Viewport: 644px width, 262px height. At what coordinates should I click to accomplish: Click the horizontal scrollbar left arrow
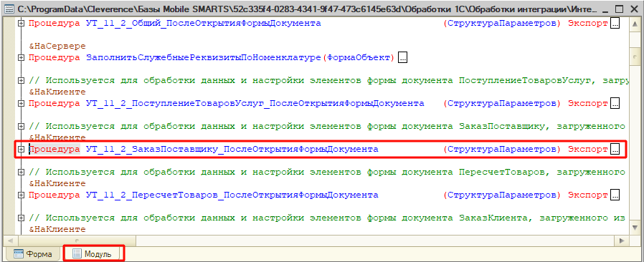pos(10,241)
